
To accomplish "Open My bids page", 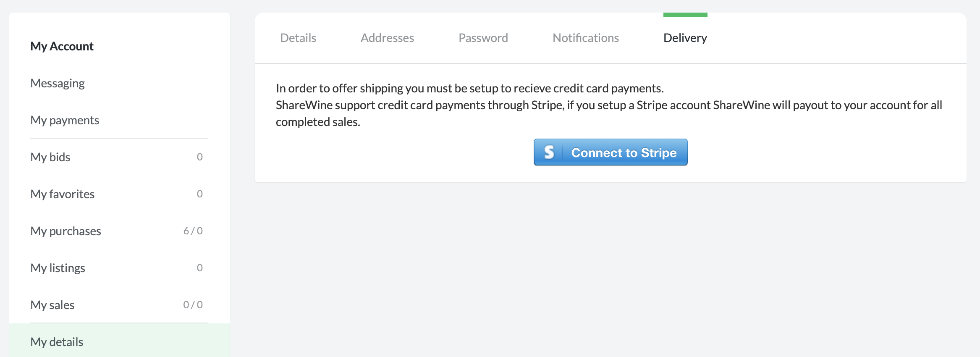I will tap(50, 157).
